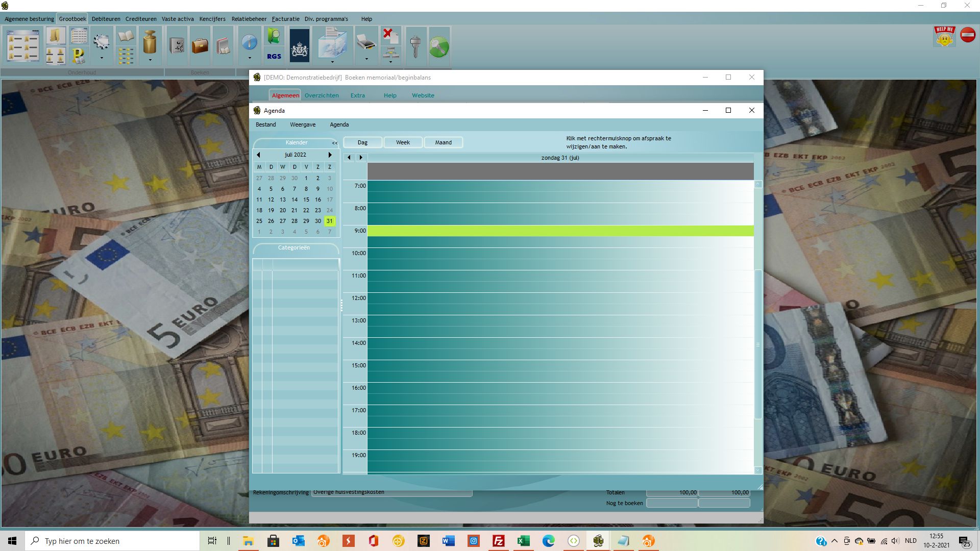Click the single folders toolbar icon
Image resolution: width=980 pixels, height=551 pixels.
point(56,36)
